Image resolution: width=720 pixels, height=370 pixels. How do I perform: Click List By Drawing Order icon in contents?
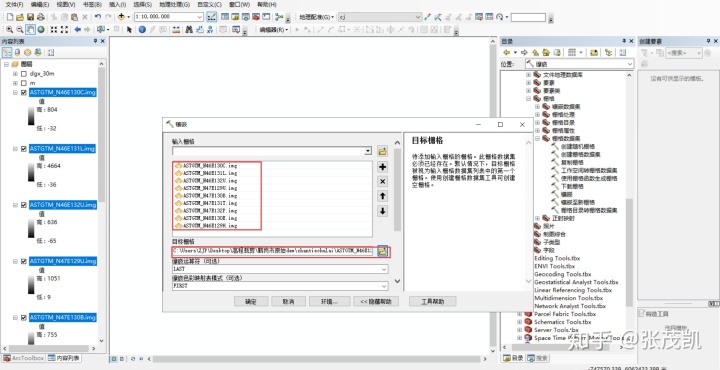(x=7, y=52)
